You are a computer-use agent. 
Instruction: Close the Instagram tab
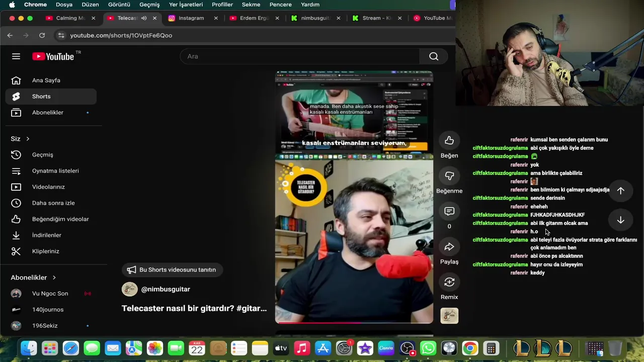tap(216, 18)
